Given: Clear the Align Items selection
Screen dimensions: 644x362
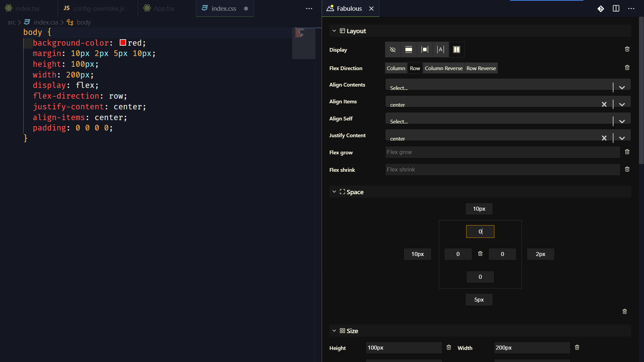Looking at the screenshot, I should [604, 104].
